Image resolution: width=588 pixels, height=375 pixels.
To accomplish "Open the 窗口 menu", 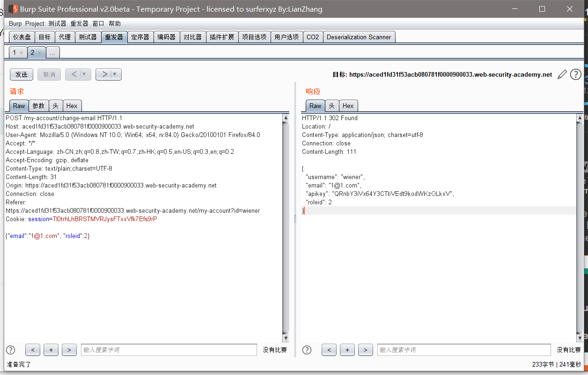I will click(98, 23).
